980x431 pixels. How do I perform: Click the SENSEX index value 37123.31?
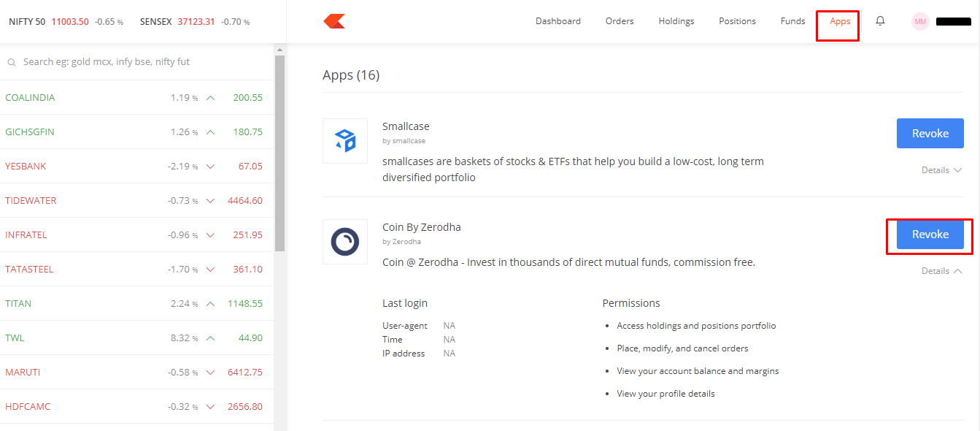point(196,22)
